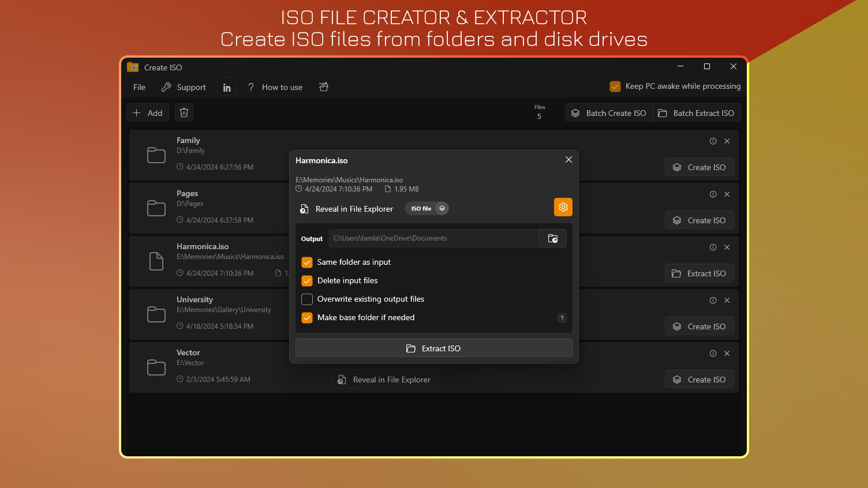The width and height of the screenshot is (868, 488).
Task: Click the Family folder icon
Action: 156,155
